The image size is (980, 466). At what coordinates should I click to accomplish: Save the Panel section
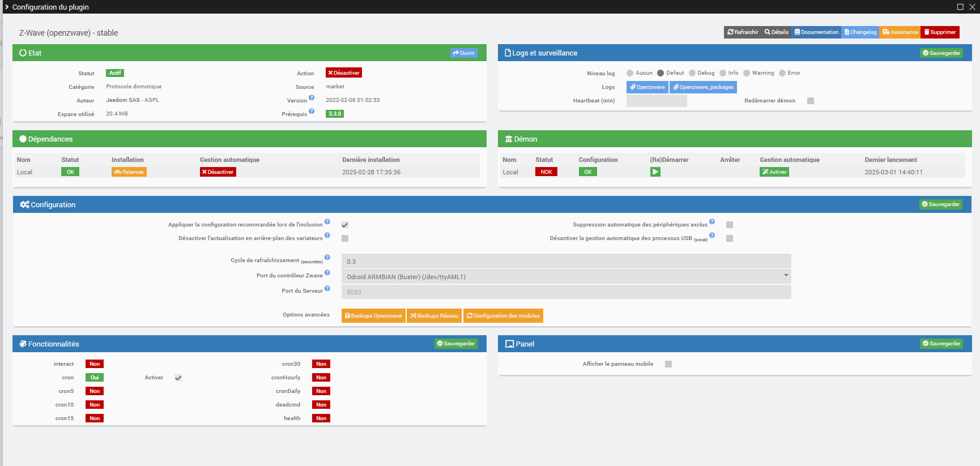941,344
